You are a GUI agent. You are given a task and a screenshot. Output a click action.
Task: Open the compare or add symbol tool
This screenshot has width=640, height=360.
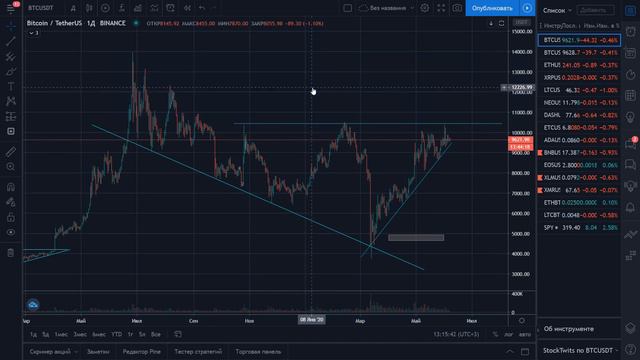[x=105, y=8]
